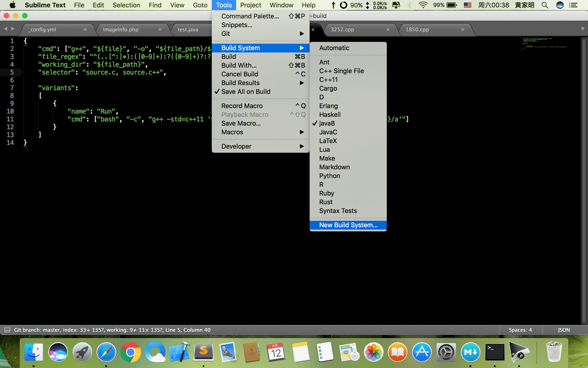Open App Store in dock
Image resolution: width=588 pixels, height=368 pixels.
[422, 352]
